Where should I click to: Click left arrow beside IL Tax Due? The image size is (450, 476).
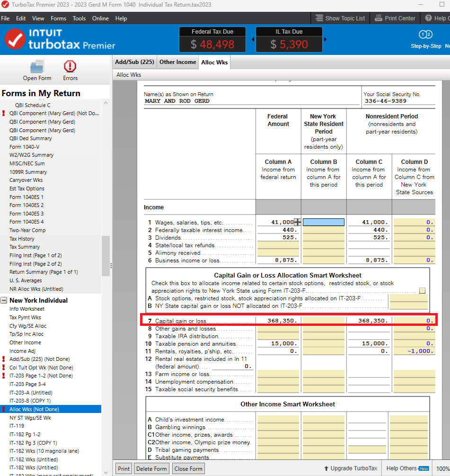[253, 39]
